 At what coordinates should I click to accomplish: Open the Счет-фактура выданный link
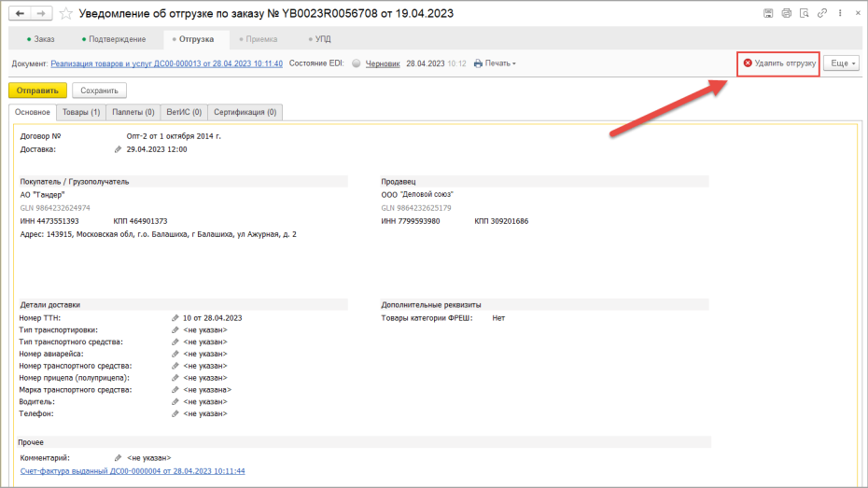tap(133, 471)
